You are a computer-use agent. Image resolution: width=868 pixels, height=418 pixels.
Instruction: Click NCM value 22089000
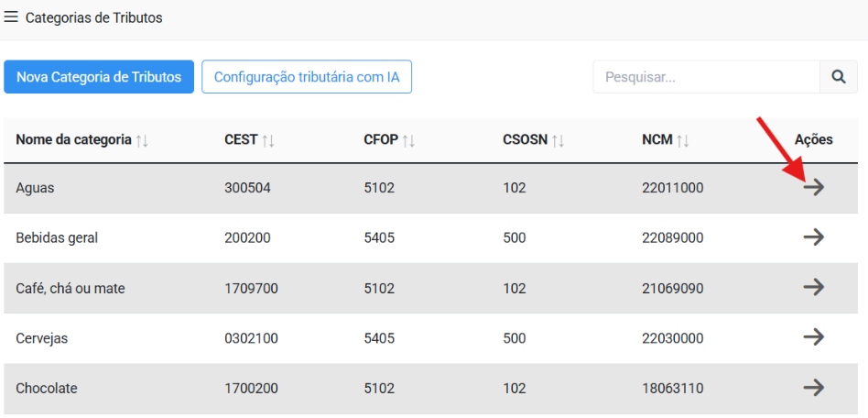pyautogui.click(x=672, y=238)
